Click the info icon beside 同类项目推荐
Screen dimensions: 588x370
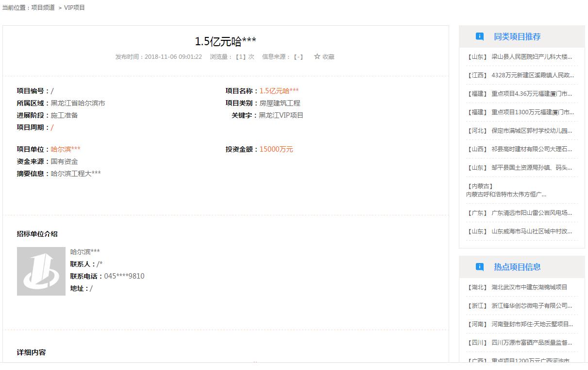(x=480, y=36)
